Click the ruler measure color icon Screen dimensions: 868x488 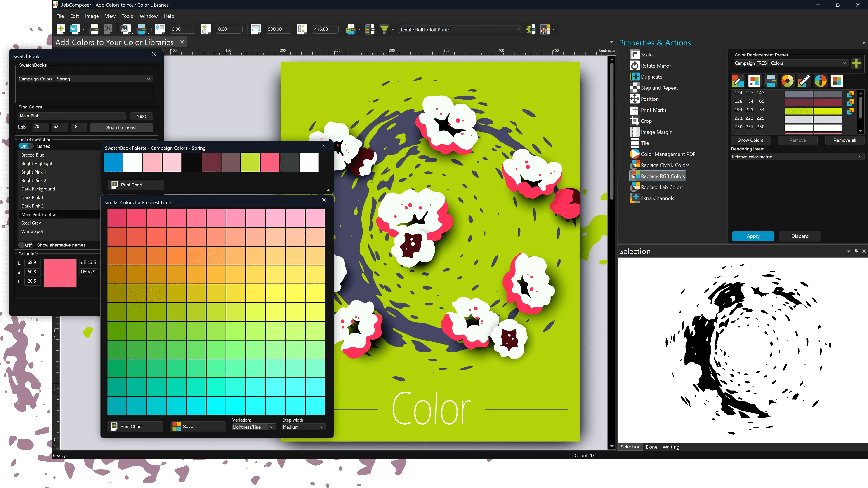[804, 81]
